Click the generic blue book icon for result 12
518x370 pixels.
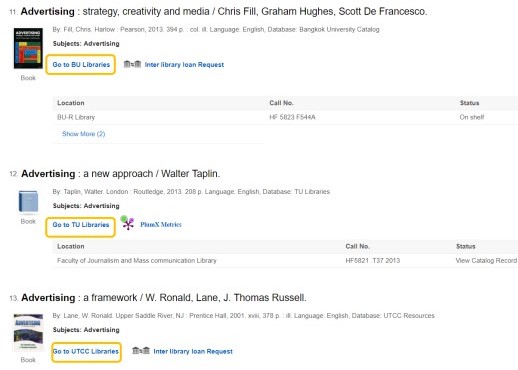click(x=28, y=201)
